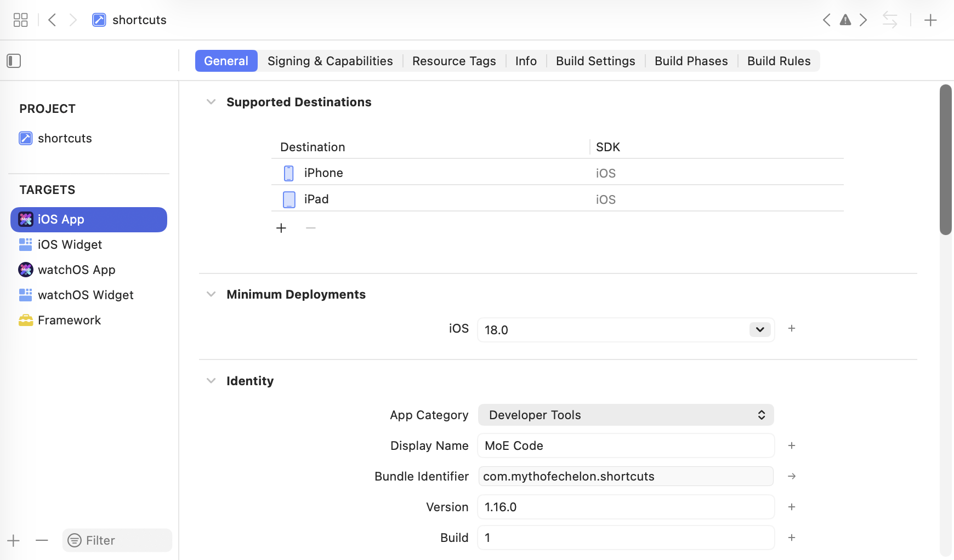Add a new target with plus button
The height and width of the screenshot is (560, 954).
coord(14,541)
